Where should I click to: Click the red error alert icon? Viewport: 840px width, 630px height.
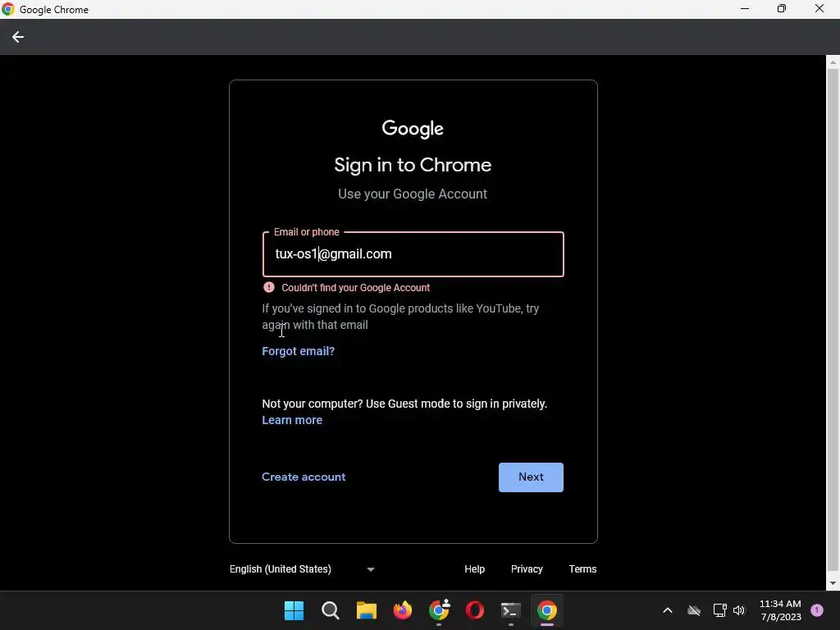pyautogui.click(x=269, y=287)
